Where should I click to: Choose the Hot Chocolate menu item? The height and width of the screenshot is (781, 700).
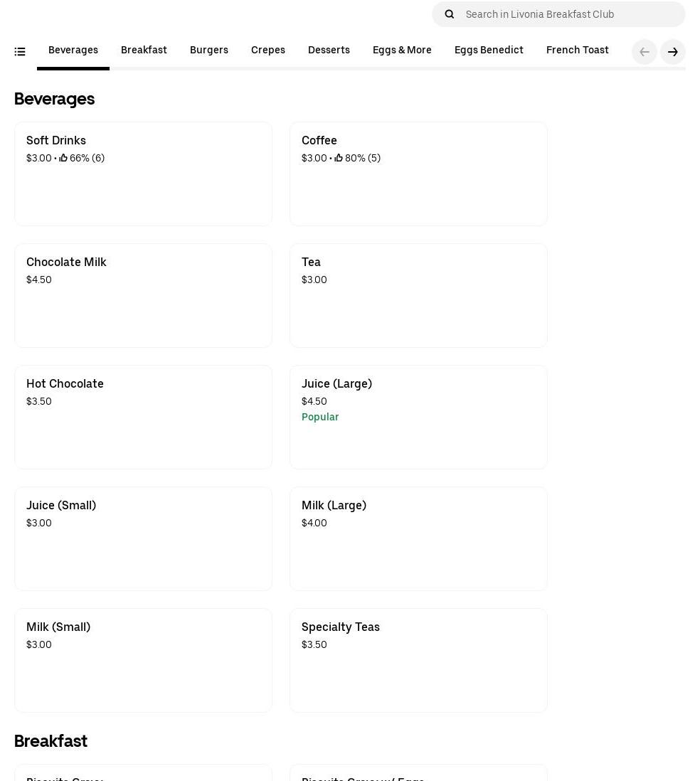point(143,417)
